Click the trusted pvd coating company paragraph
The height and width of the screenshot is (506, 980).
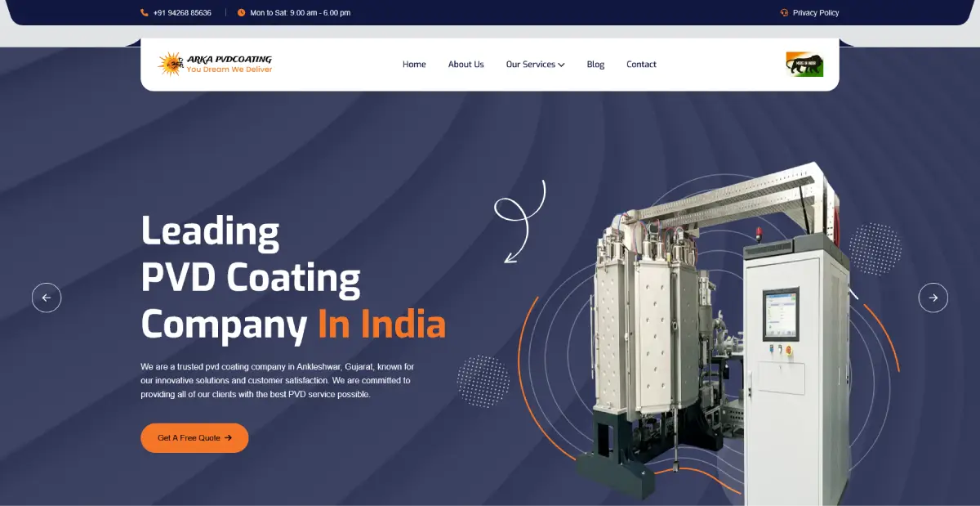point(278,380)
